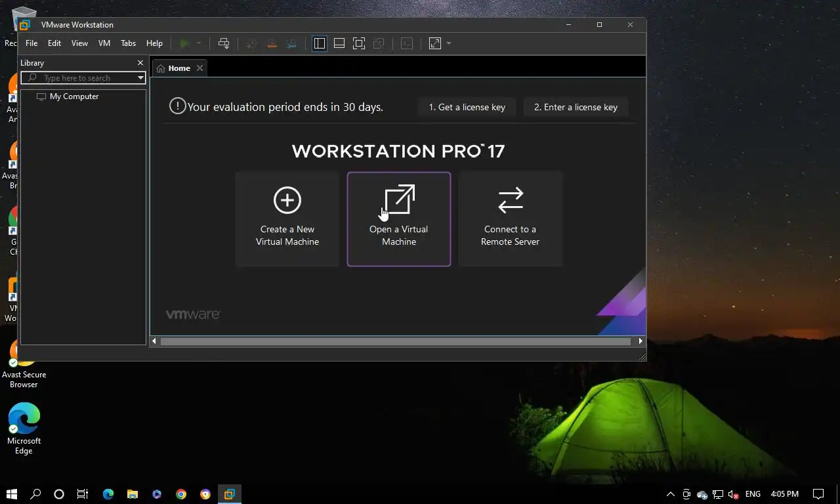This screenshot has width=840, height=504.
Task: Toggle the Library sidebar view icon
Action: point(320,43)
